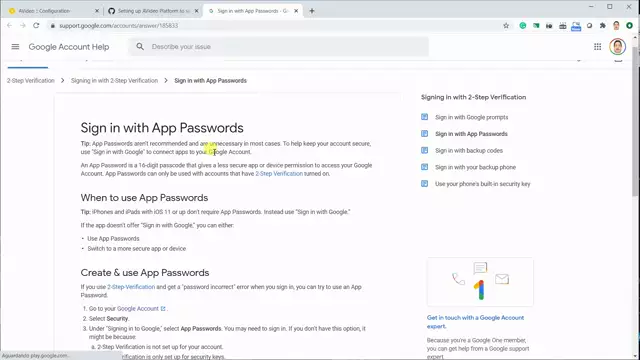Click the Create & use App Passwords heading
This screenshot has height=360, width=640.
[x=144, y=273]
